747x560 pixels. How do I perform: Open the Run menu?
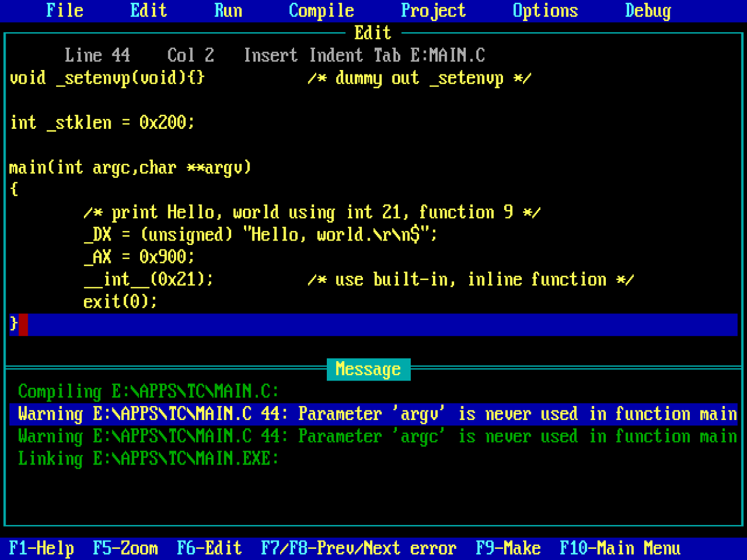pyautogui.click(x=228, y=10)
